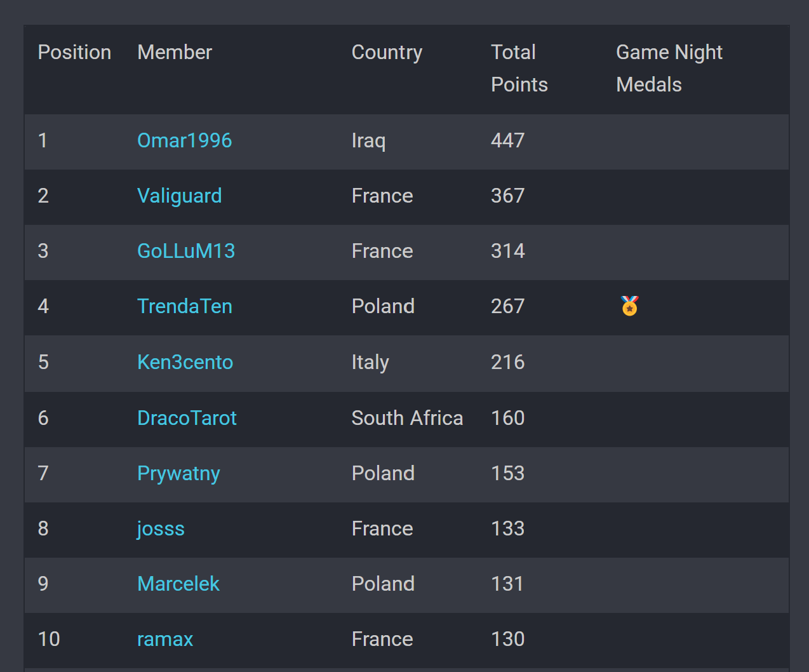Screen dimensions: 809x672
Task: Click Iraq country cell in first row
Action: click(368, 140)
